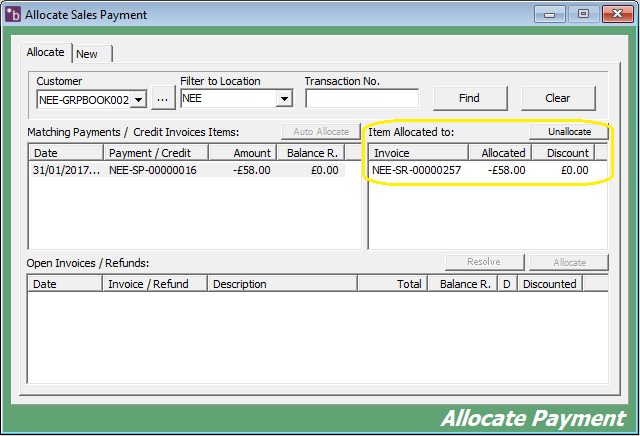Click the app icon in title bar
This screenshot has width=640, height=436.
[x=13, y=14]
